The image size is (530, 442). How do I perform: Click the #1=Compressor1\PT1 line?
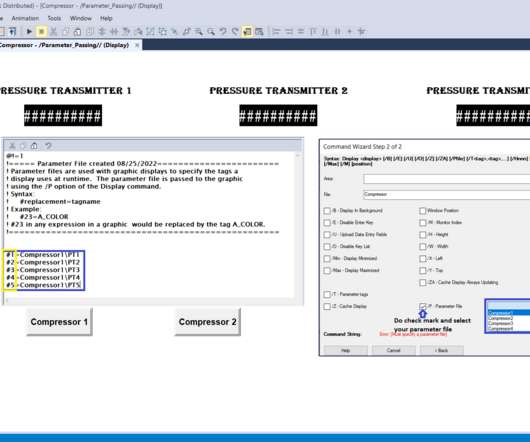point(43,254)
